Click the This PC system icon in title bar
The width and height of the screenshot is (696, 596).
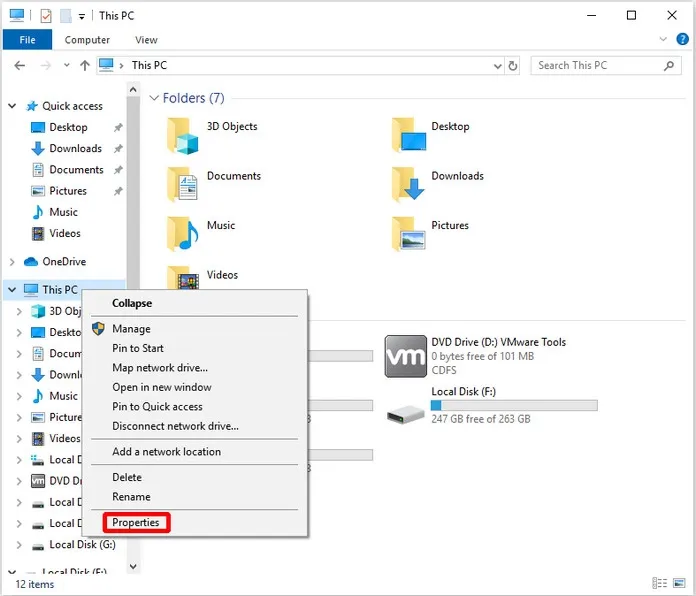17,16
